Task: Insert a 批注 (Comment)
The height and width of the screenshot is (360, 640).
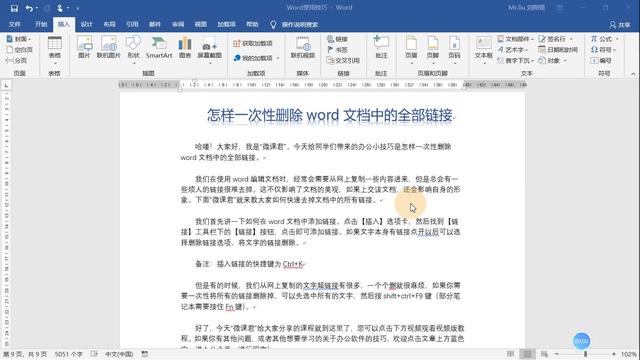Action: pos(381,47)
